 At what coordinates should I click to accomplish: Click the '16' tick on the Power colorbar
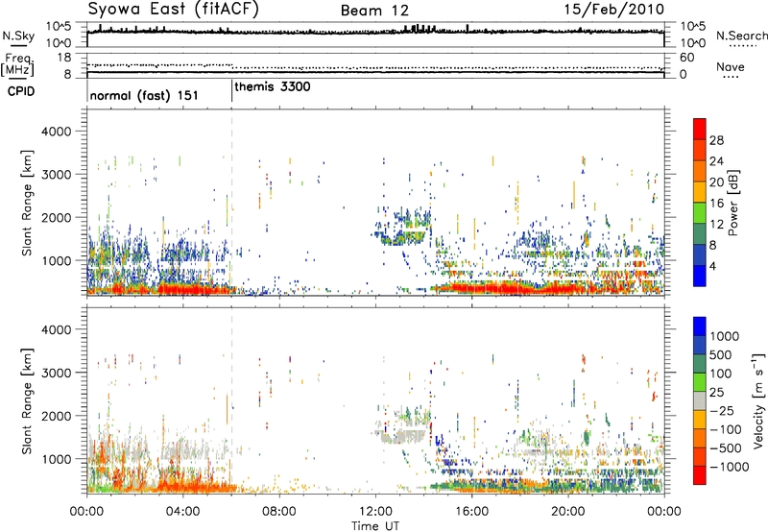click(x=716, y=203)
